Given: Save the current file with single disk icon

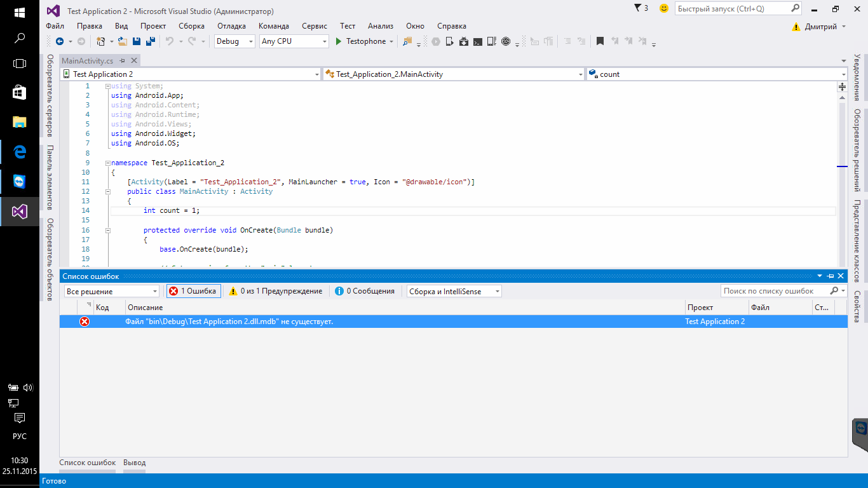Looking at the screenshot, I should pos(137,41).
